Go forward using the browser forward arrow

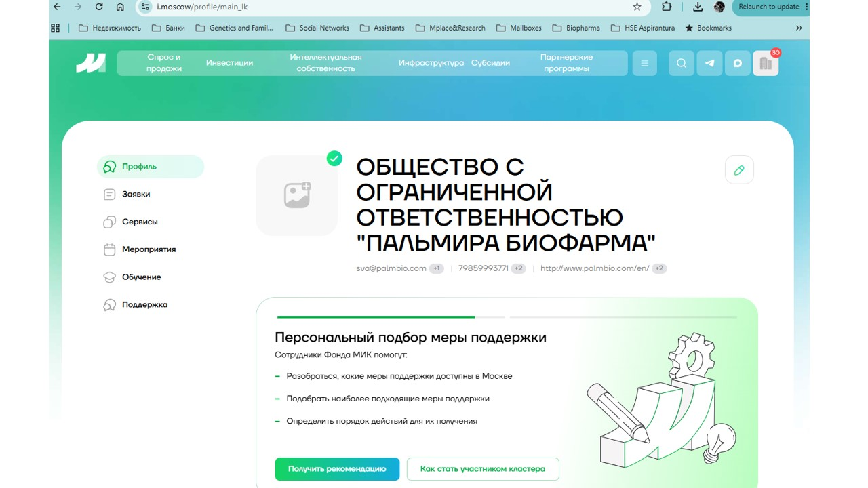(78, 7)
